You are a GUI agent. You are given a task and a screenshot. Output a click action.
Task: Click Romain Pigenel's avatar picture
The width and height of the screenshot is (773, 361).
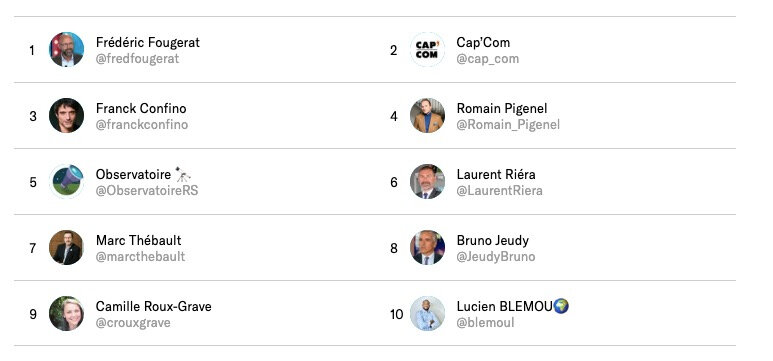tap(427, 115)
